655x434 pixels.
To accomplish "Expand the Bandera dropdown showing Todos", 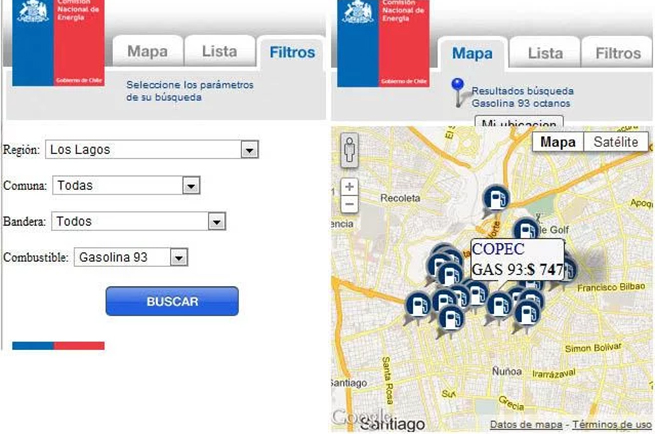I will point(139,221).
